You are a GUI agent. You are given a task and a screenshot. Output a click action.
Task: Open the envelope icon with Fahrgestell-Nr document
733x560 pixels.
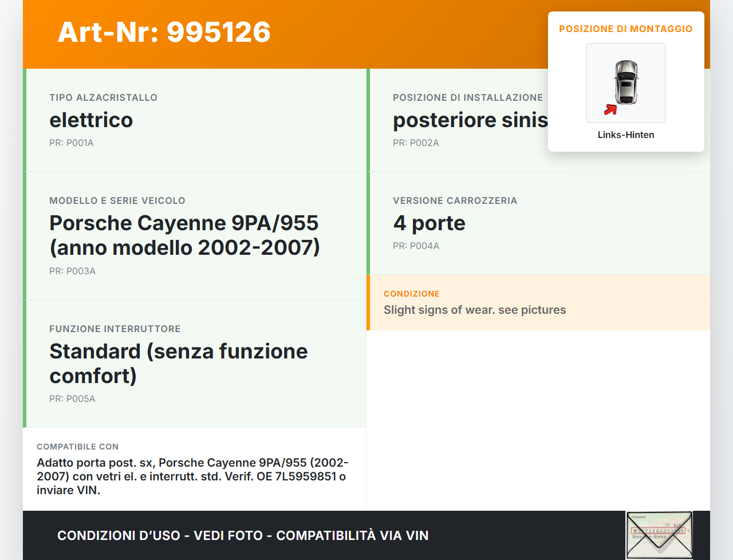(x=659, y=534)
